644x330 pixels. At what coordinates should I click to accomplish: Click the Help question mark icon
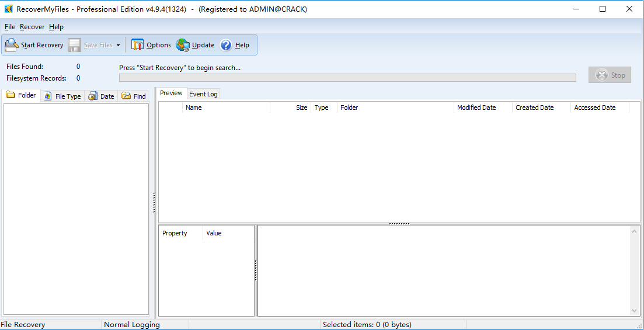point(226,45)
